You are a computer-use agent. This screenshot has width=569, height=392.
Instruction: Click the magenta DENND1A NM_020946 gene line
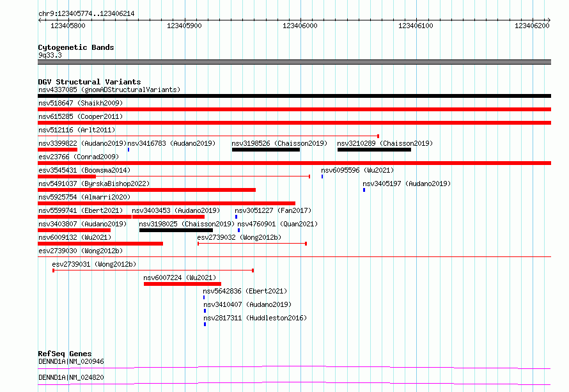[x=294, y=367]
